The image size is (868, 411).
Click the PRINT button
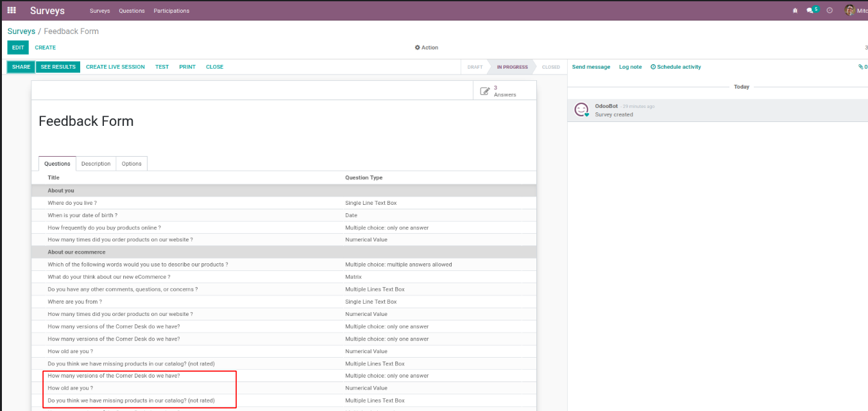pyautogui.click(x=187, y=67)
